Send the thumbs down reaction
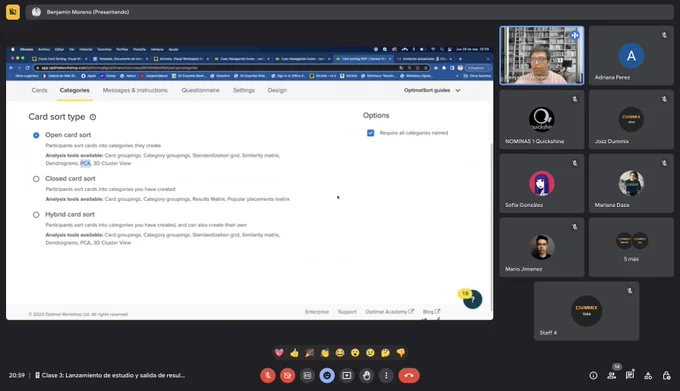680x391 pixels. pyautogui.click(x=401, y=353)
